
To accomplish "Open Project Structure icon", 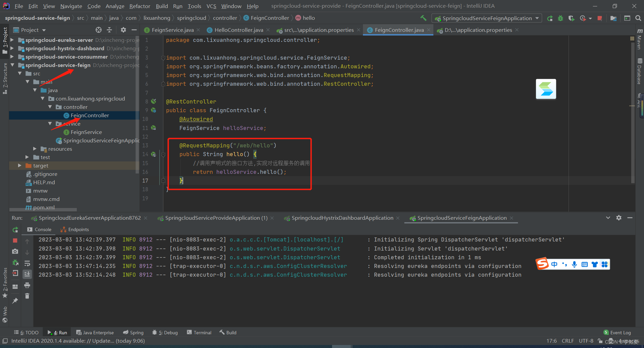I will point(613,18).
